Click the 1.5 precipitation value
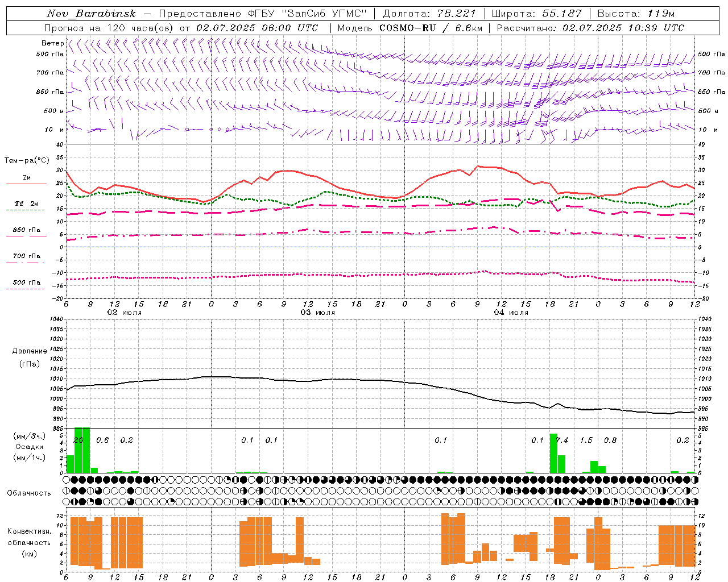This screenshot has width=728, height=582. click(x=586, y=440)
